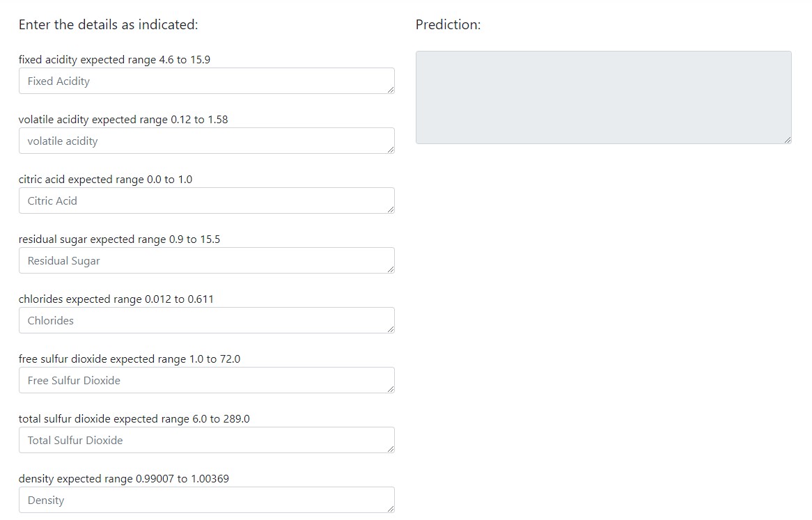This screenshot has height=520, width=812.
Task: Focus the Total Sulfur Dioxide field
Action: point(207,440)
